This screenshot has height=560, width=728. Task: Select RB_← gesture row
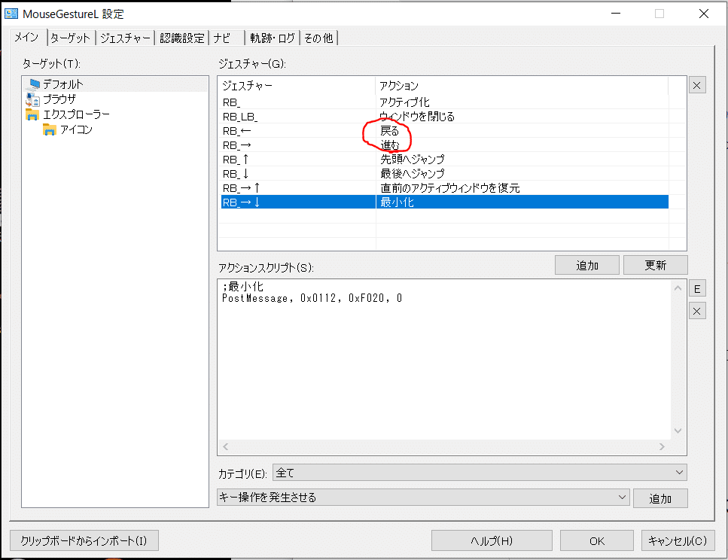(445, 131)
